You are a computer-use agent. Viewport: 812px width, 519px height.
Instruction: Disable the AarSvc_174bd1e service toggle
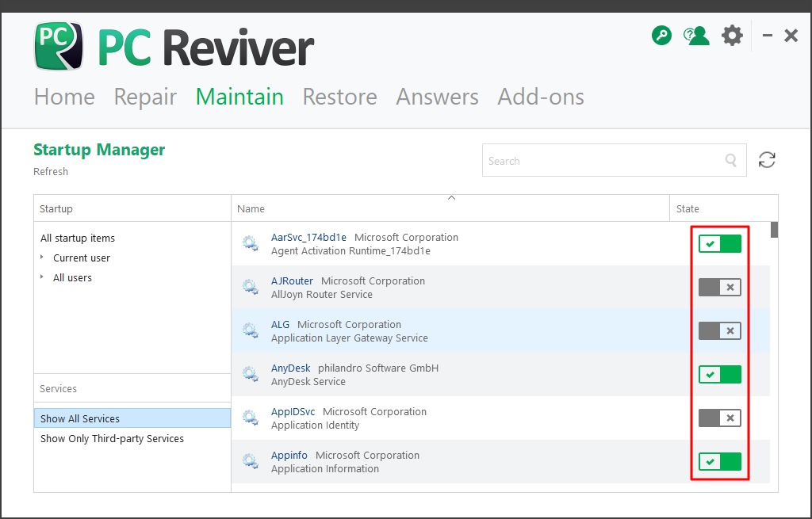(x=719, y=244)
